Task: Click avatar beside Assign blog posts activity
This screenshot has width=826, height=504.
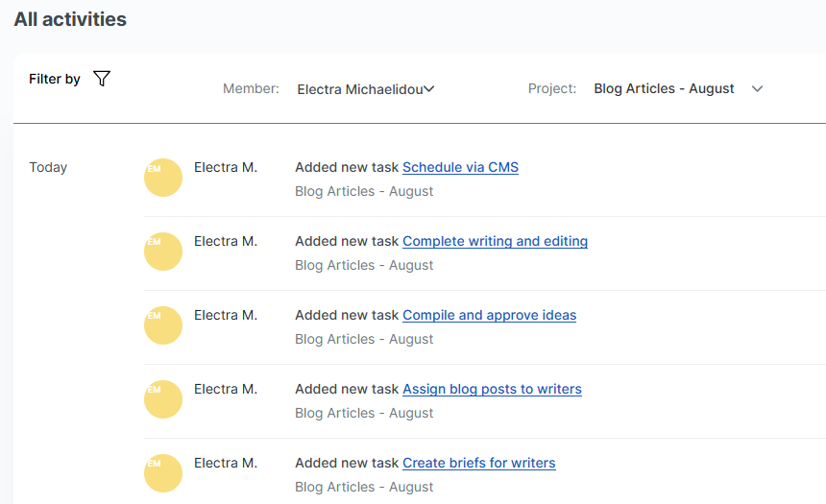Action: coord(163,399)
